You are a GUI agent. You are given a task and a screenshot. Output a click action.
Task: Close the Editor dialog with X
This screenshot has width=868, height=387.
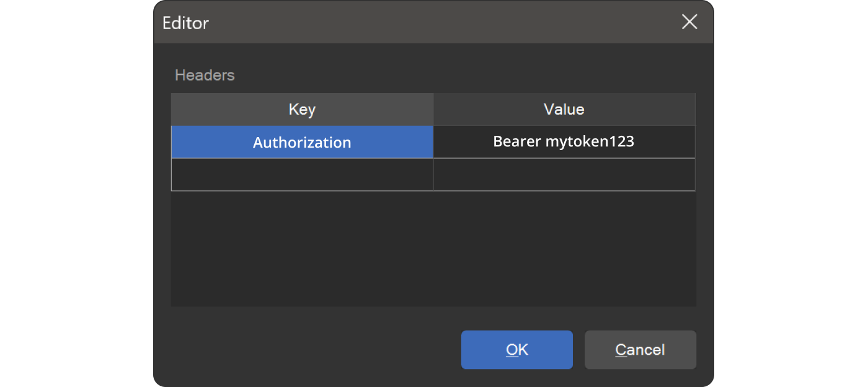point(689,22)
